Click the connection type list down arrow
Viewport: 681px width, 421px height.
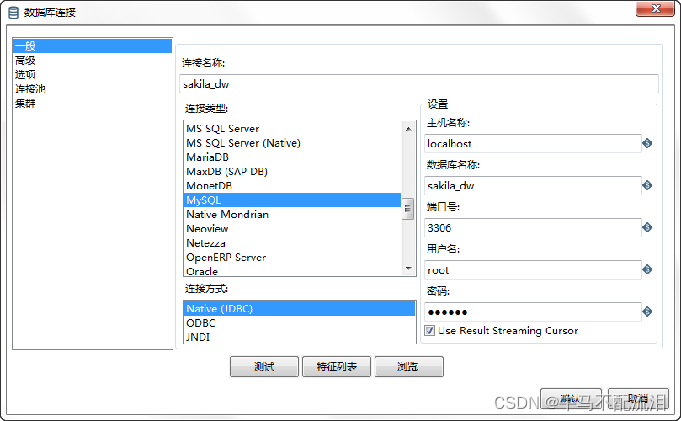pos(408,269)
